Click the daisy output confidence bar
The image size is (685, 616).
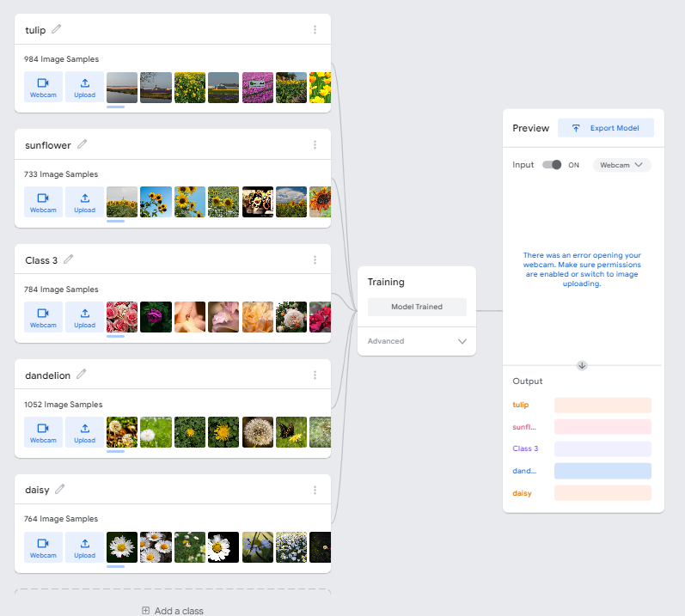coord(602,493)
